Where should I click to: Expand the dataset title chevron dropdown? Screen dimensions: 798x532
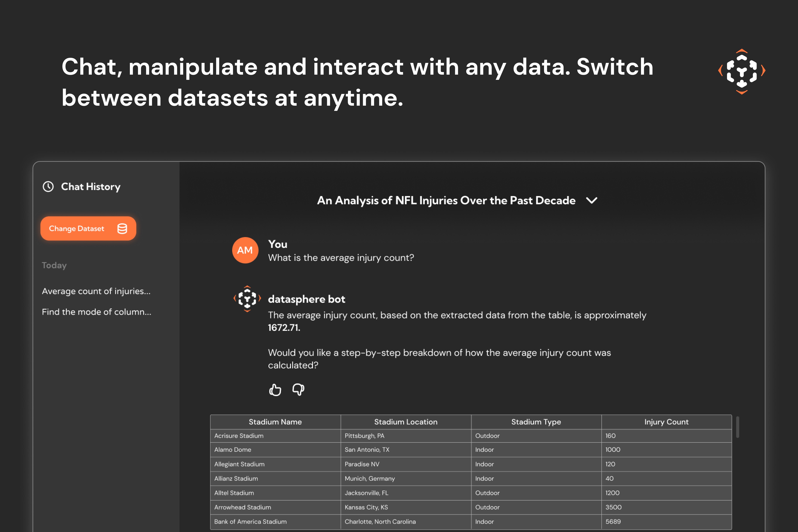(x=592, y=201)
